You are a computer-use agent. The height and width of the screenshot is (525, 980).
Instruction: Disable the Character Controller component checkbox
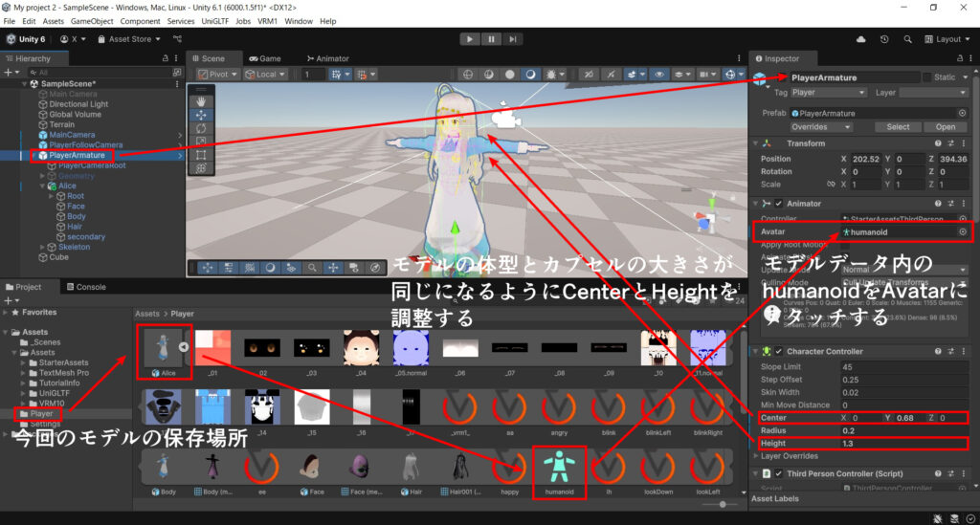[x=778, y=352]
